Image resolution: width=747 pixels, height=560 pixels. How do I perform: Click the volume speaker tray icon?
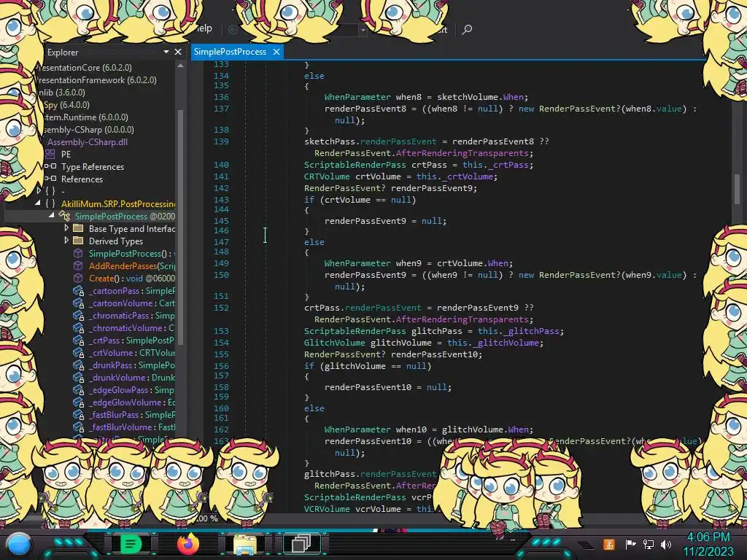pos(666,544)
